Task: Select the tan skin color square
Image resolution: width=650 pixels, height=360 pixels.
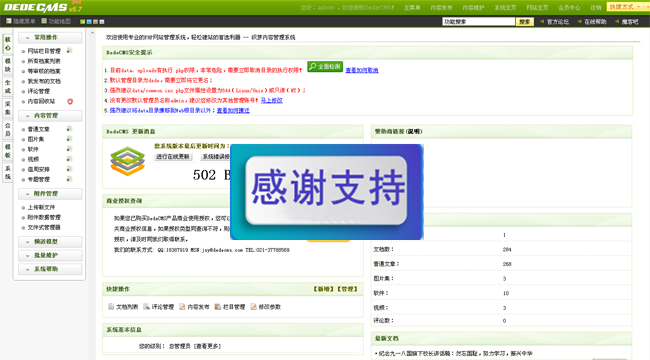Action: point(95,22)
